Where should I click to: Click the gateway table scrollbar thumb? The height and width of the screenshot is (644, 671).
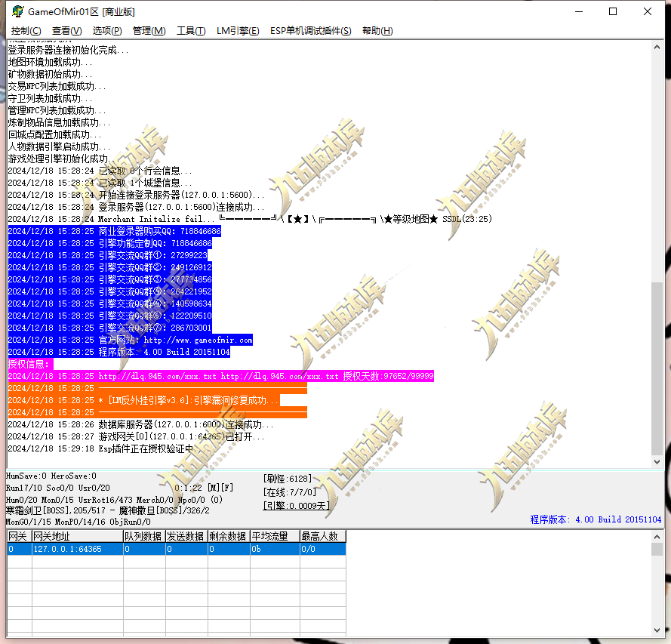tap(657, 549)
